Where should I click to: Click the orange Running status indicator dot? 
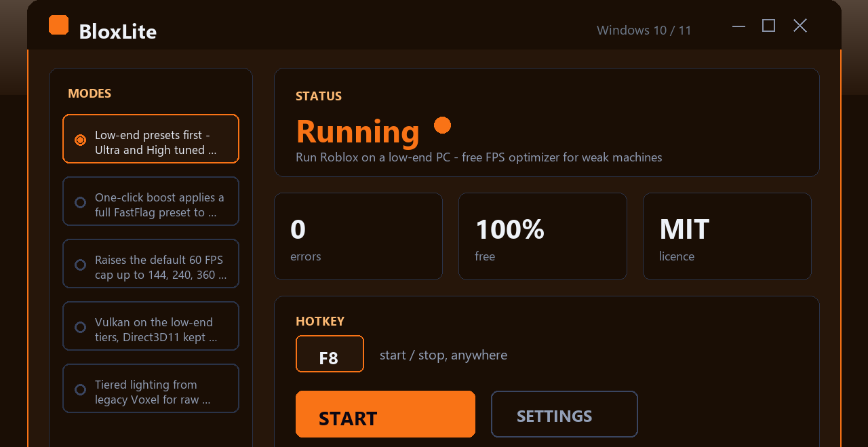pyautogui.click(x=442, y=125)
